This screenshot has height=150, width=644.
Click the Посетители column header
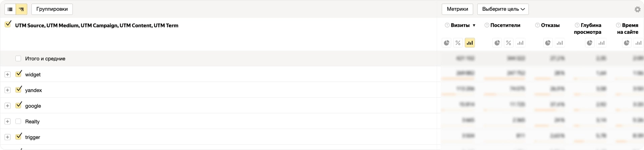505,25
